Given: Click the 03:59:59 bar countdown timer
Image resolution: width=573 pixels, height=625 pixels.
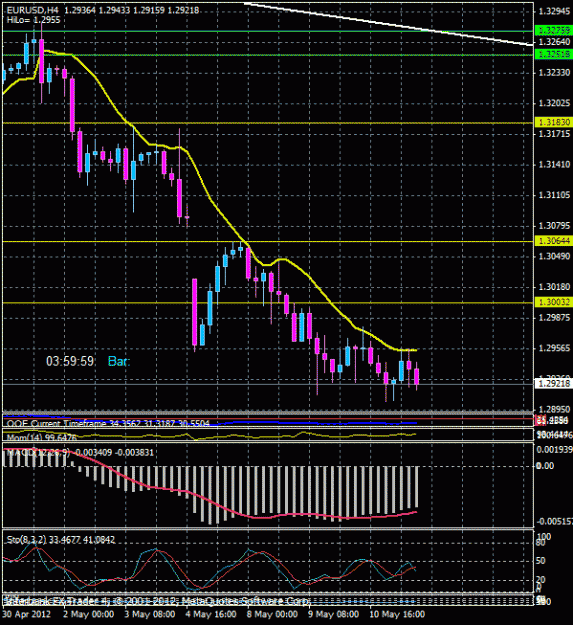Looking at the screenshot, I should (x=70, y=361).
